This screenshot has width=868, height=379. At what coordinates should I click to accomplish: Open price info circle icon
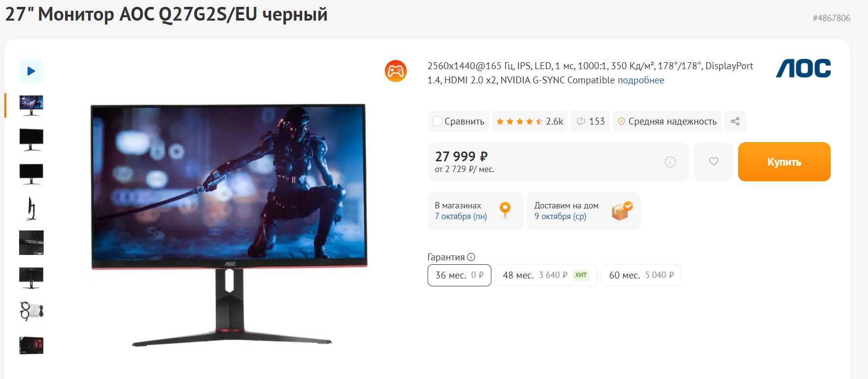click(x=670, y=162)
